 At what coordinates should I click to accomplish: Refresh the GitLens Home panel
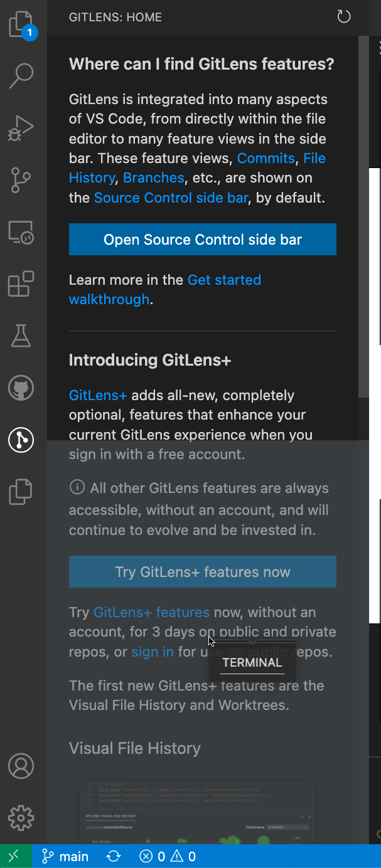pos(343,17)
